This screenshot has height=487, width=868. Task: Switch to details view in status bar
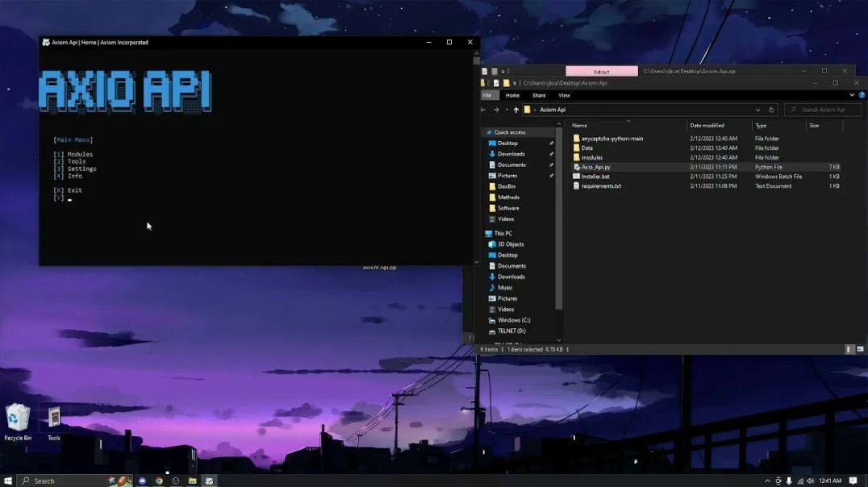[849, 349]
